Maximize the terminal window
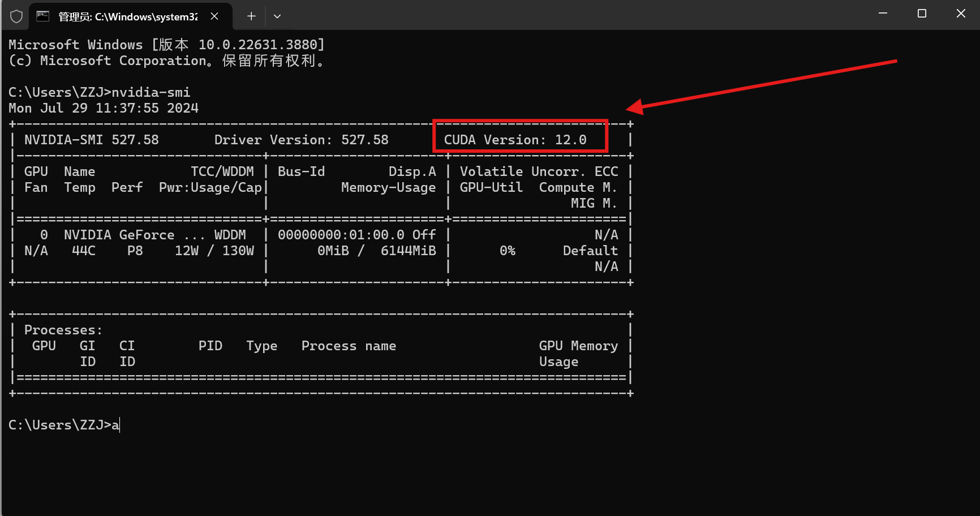The height and width of the screenshot is (516, 980). pyautogui.click(x=922, y=14)
